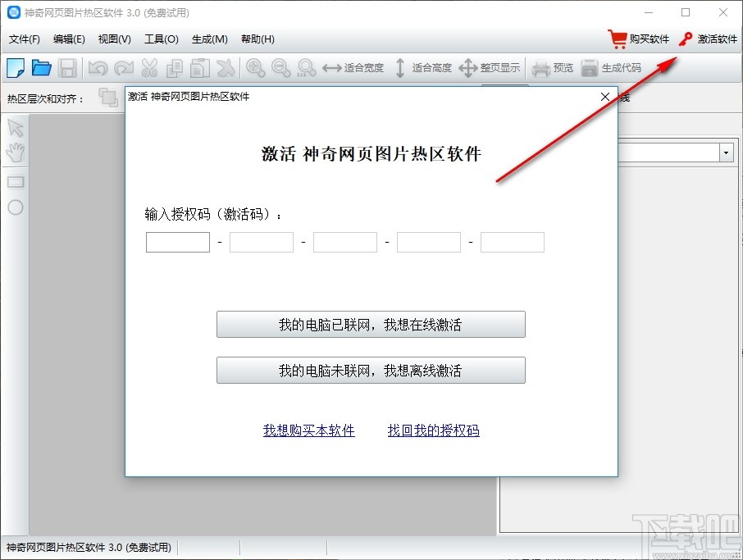Select the hand pan tool
This screenshot has width=743, height=560.
tap(16, 152)
